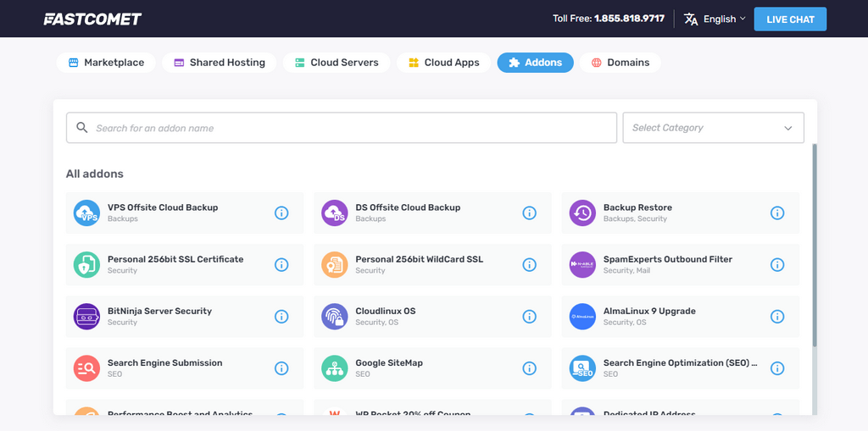Click the VPS Offsite Cloud Backup icon
The image size is (868, 431).
pyautogui.click(x=87, y=213)
